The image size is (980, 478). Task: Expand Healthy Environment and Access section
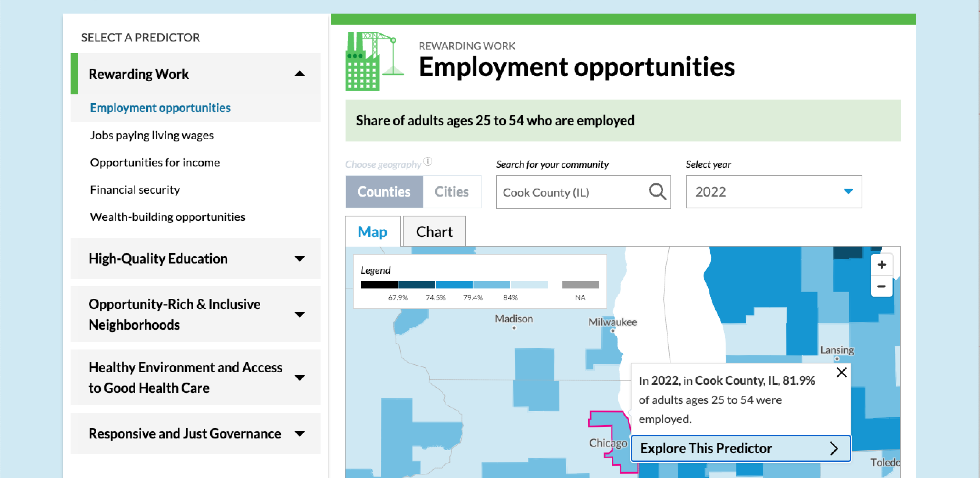click(195, 378)
